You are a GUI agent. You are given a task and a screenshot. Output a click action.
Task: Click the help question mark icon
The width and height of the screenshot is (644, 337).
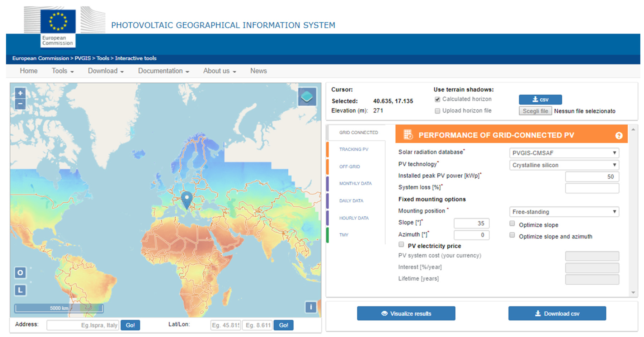coord(619,136)
